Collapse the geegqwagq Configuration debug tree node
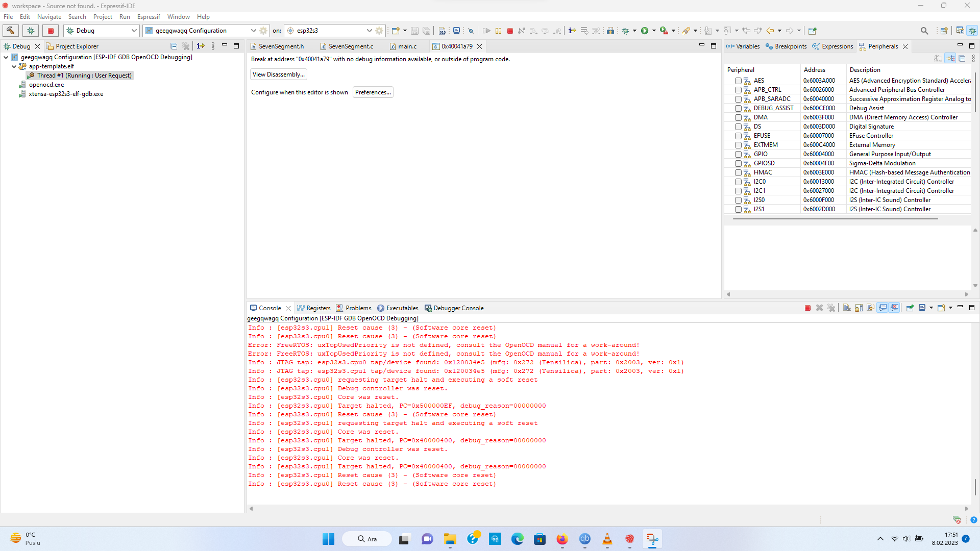 pos(6,57)
